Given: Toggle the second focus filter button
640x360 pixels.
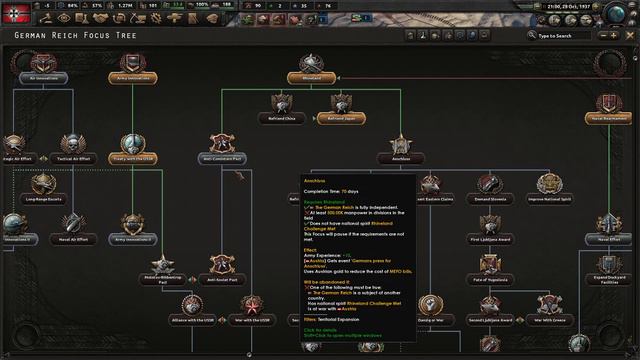Looking at the screenshot, I should pyautogui.click(x=423, y=36).
